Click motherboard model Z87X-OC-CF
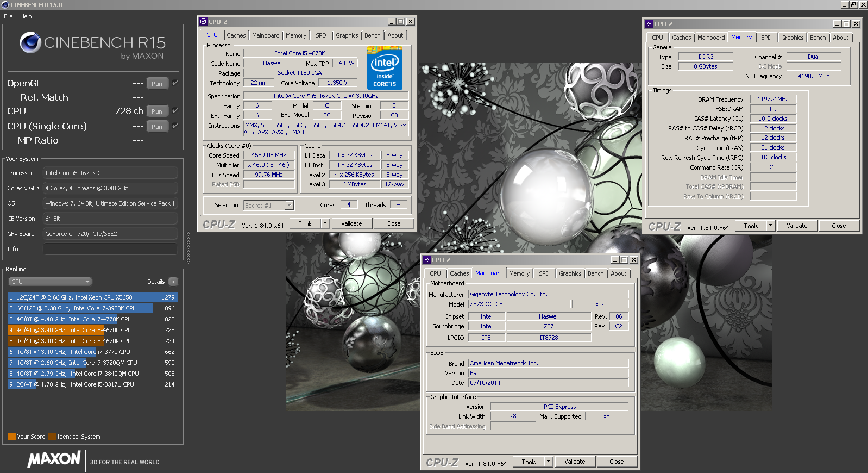868x473 pixels. click(519, 304)
